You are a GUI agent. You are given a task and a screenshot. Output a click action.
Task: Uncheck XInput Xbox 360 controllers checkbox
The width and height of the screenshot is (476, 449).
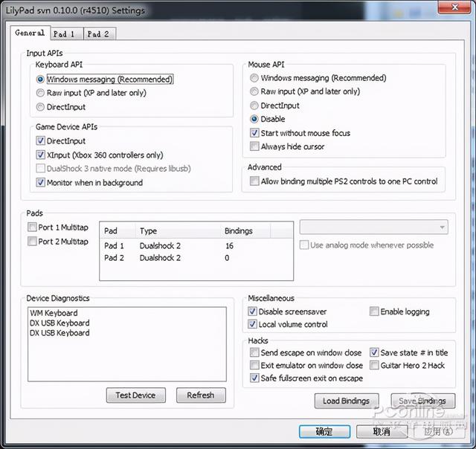pyautogui.click(x=41, y=155)
